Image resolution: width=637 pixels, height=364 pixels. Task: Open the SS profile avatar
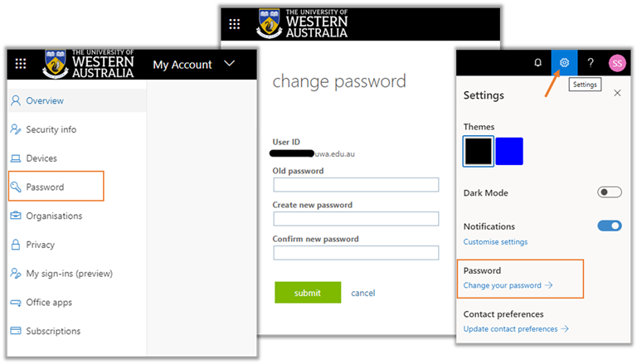(616, 64)
